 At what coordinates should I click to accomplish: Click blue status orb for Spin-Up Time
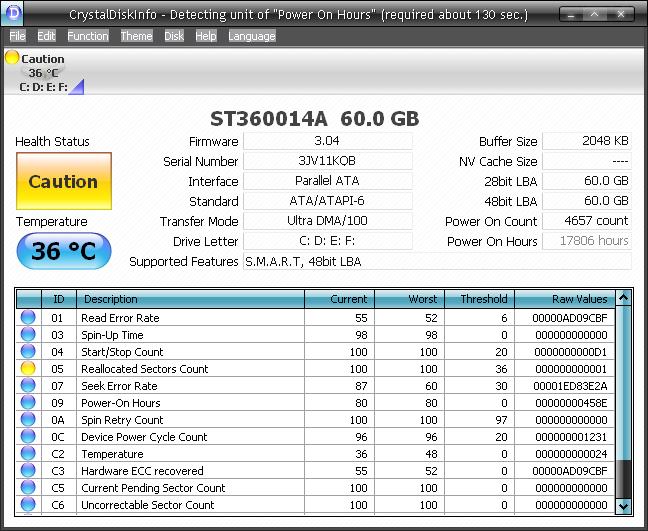(28, 334)
